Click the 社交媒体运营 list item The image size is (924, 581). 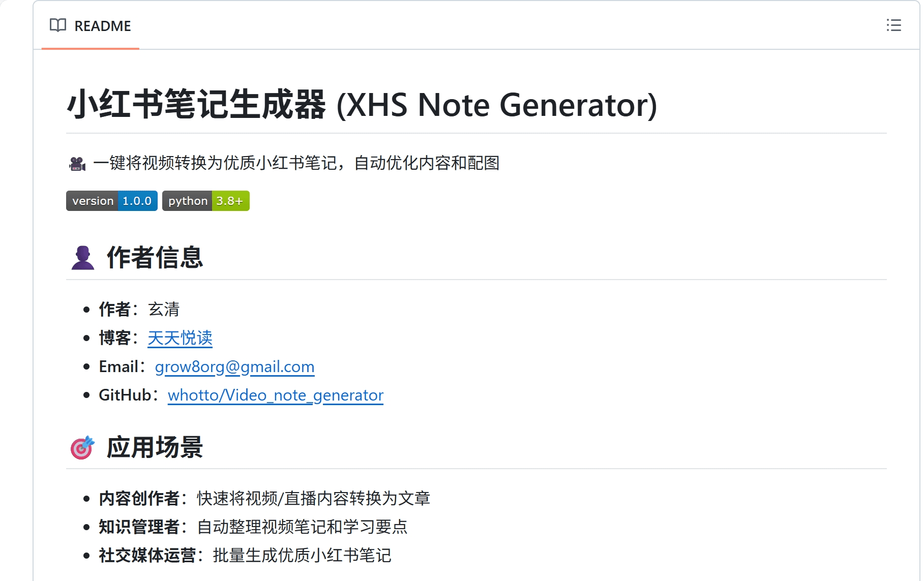click(x=245, y=555)
